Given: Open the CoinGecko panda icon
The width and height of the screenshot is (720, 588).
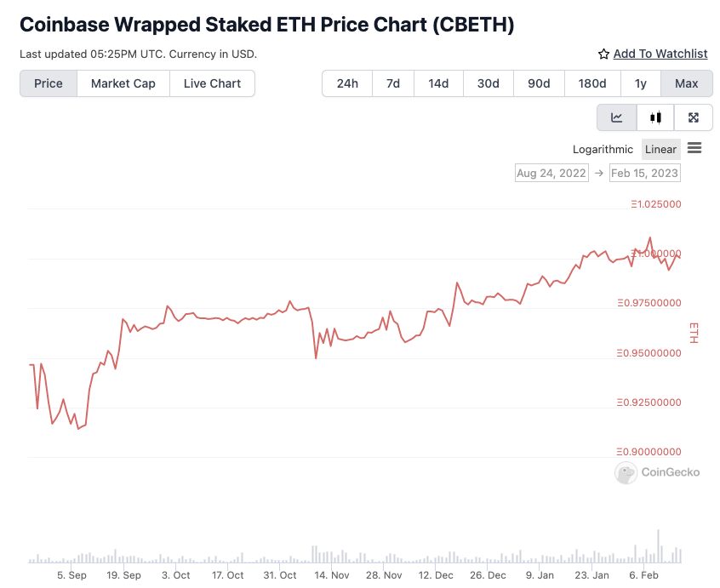Looking at the screenshot, I should click(x=626, y=472).
